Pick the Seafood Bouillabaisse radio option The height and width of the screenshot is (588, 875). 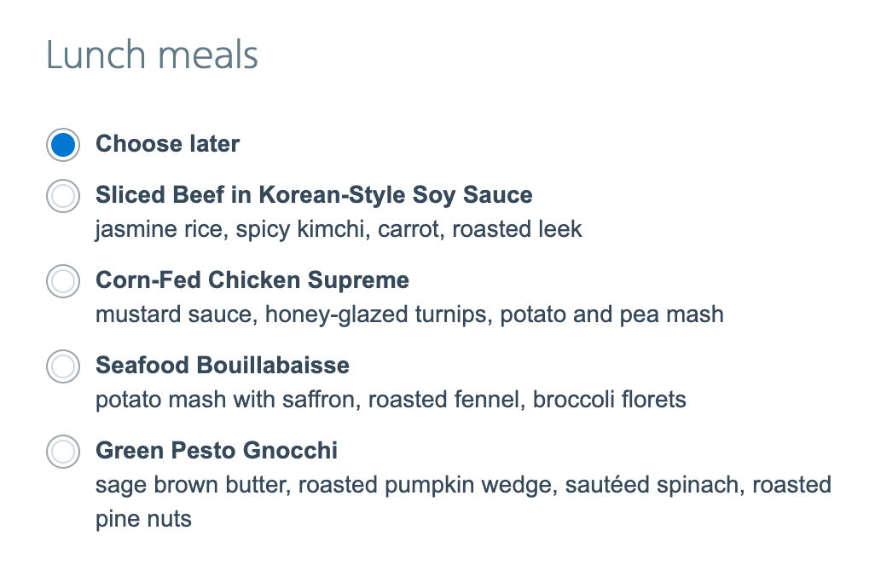coord(63,366)
